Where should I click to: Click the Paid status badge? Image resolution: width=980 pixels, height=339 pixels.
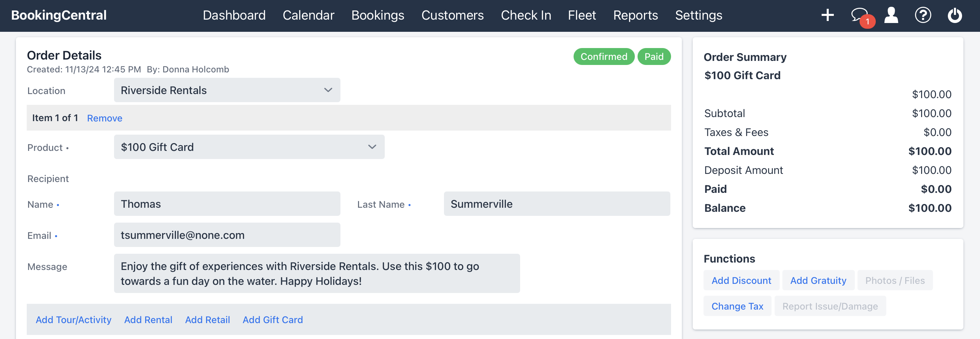tap(654, 57)
